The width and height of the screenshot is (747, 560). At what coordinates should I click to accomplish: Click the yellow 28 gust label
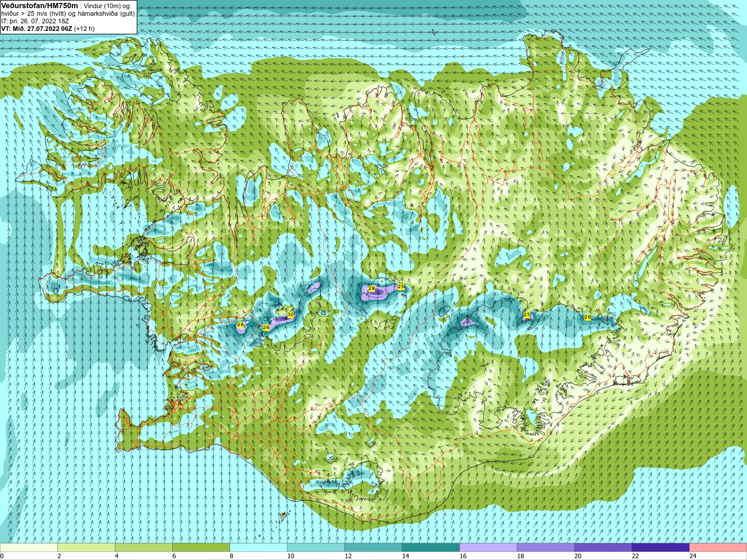[x=371, y=289]
